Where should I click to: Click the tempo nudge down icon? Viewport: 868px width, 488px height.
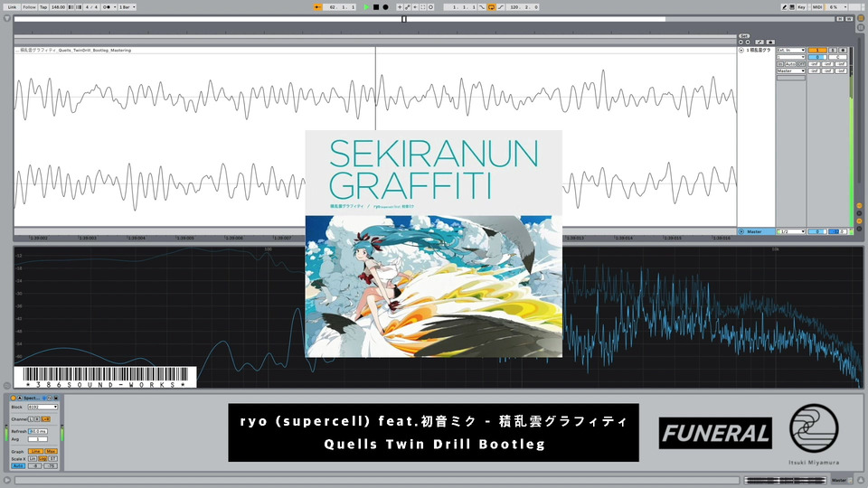(71, 7)
